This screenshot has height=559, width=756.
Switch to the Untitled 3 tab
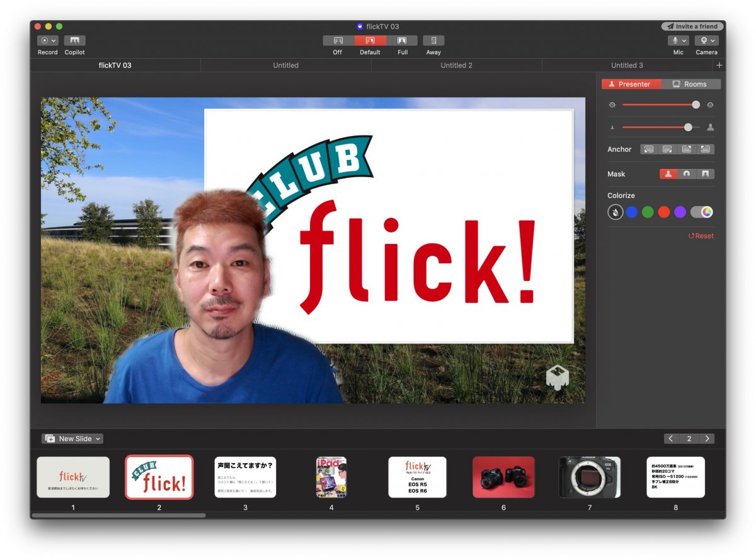[627, 65]
